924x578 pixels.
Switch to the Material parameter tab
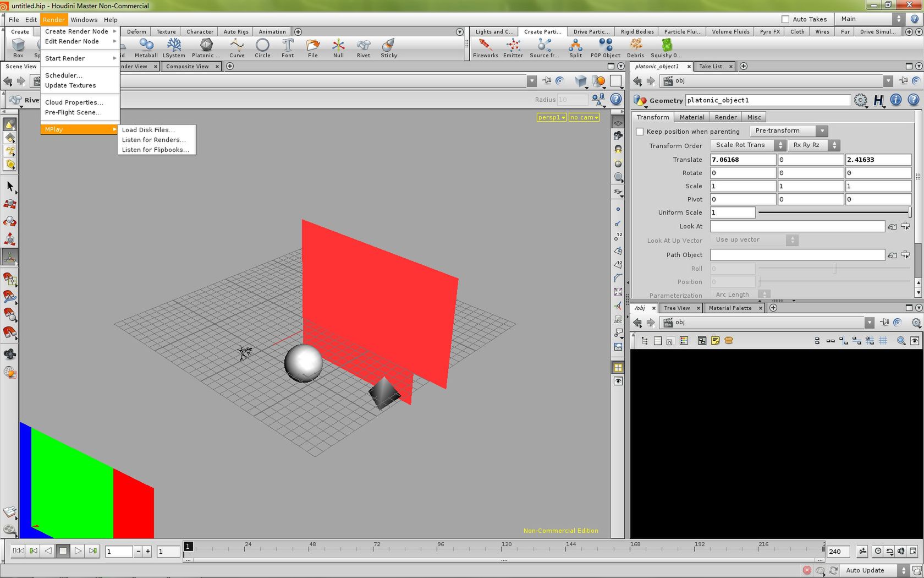tap(691, 117)
